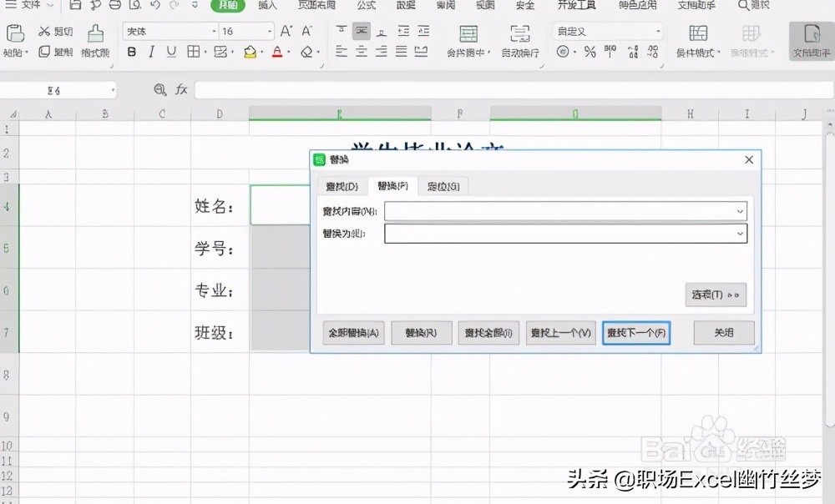Toggle underline formatting
Viewport: 835px width, 504px height.
point(170,52)
